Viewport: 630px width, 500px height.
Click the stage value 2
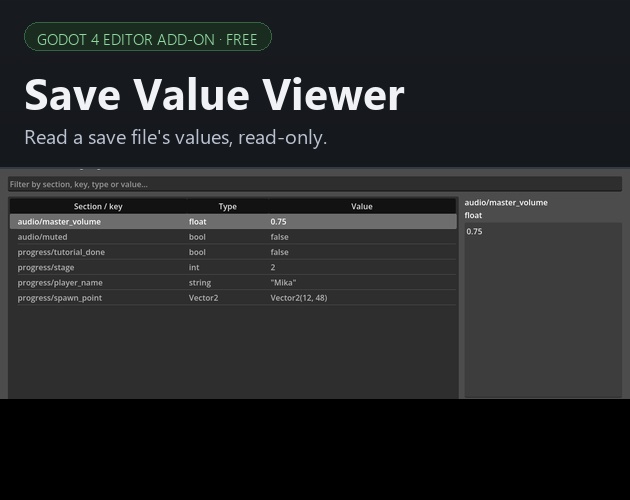point(273,267)
